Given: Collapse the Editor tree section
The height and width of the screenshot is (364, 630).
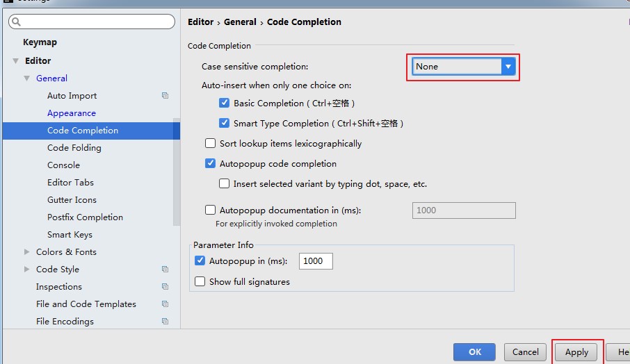Looking at the screenshot, I should point(15,61).
